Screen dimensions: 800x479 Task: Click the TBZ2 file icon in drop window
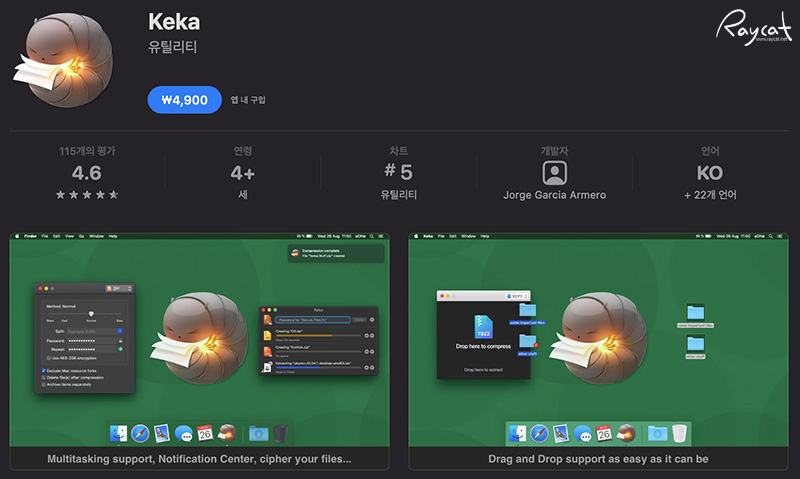coord(483,327)
